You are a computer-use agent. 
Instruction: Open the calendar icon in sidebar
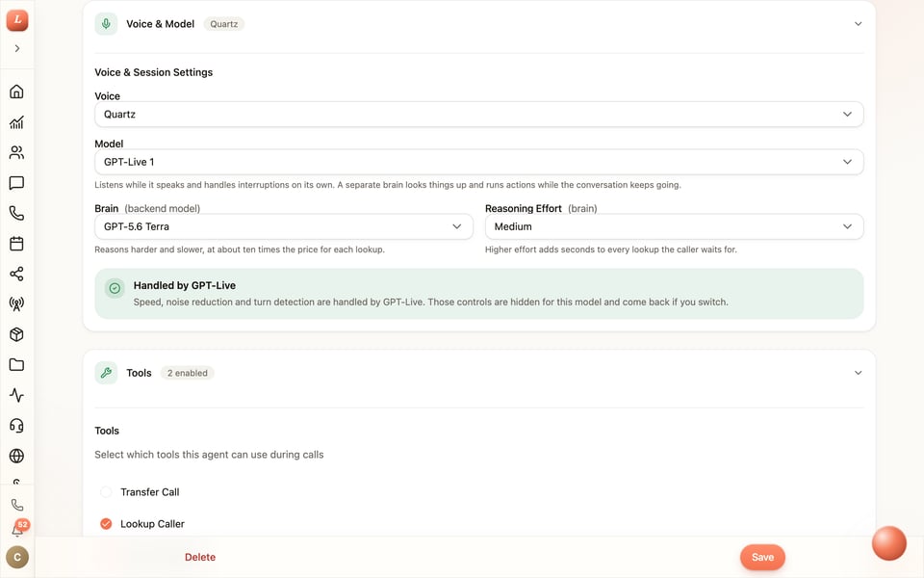pyautogui.click(x=16, y=244)
